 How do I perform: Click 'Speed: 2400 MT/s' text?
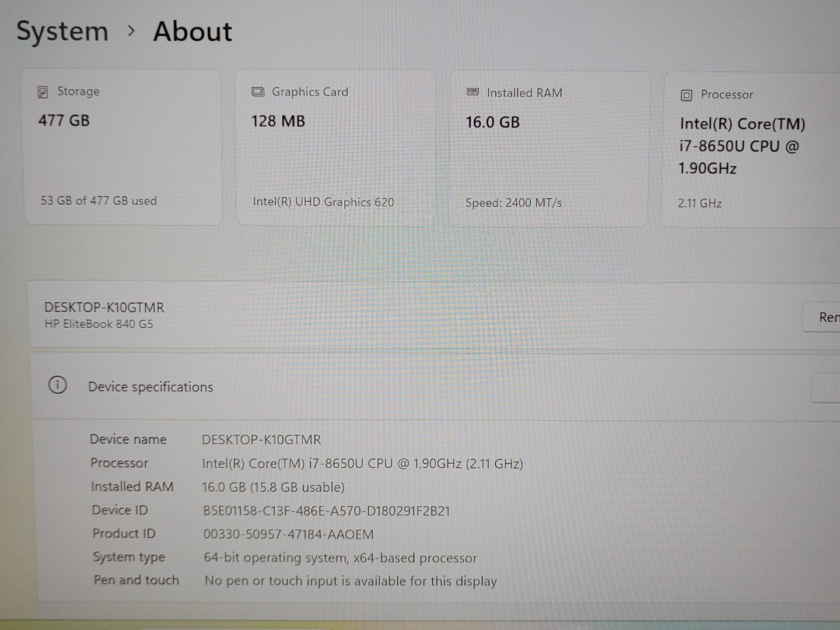click(x=513, y=203)
